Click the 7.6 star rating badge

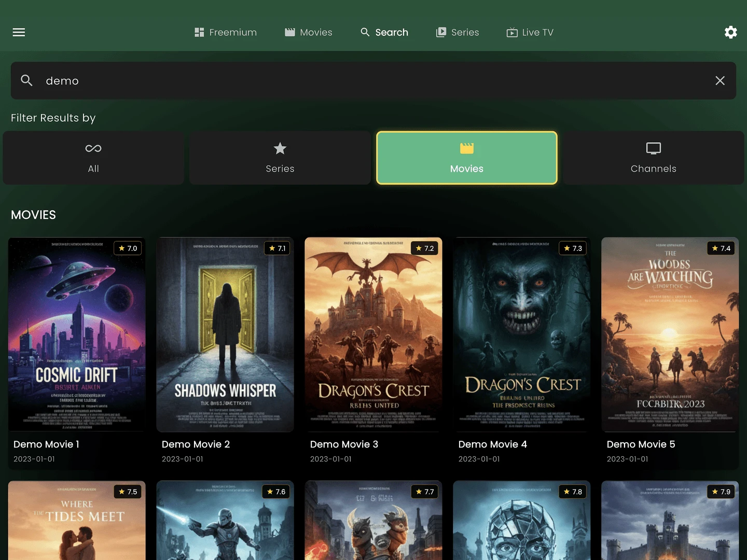(x=276, y=492)
